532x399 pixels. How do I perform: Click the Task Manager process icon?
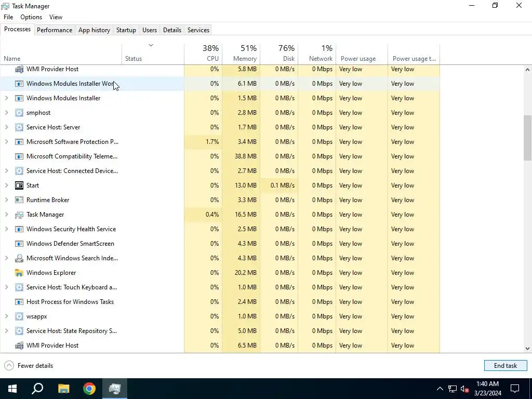point(19,215)
